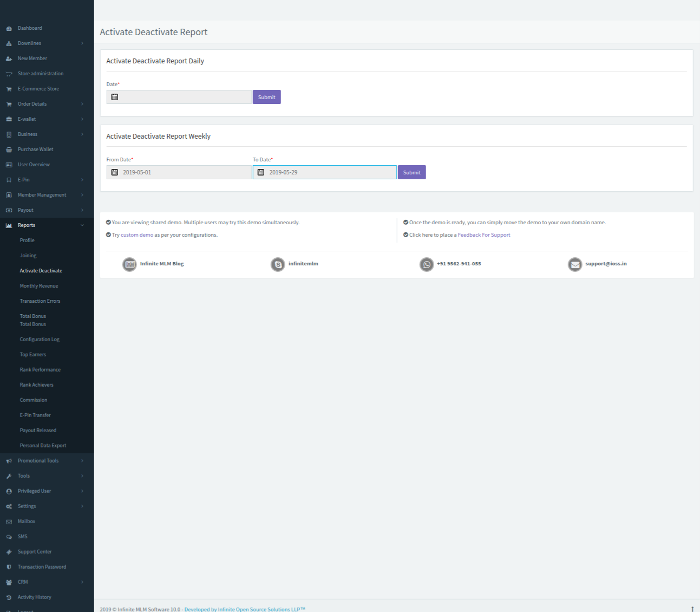Click the WhatsApp phone number icon
Viewport: 700px width, 612px height.
427,264
